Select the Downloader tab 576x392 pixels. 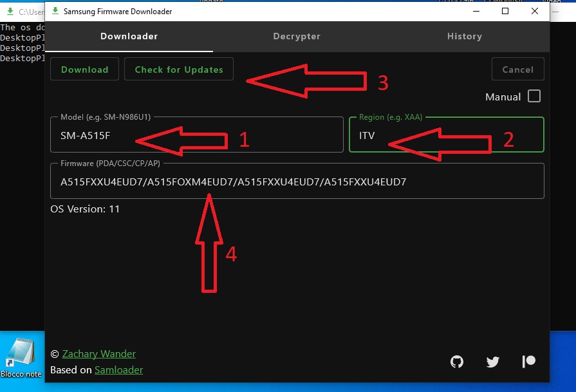(x=129, y=37)
